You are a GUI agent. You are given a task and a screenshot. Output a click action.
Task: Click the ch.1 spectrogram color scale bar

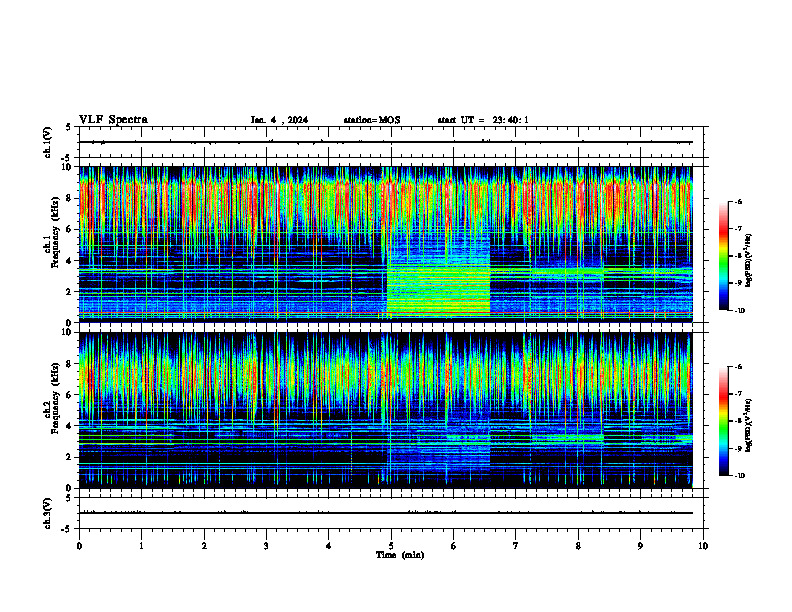(723, 256)
